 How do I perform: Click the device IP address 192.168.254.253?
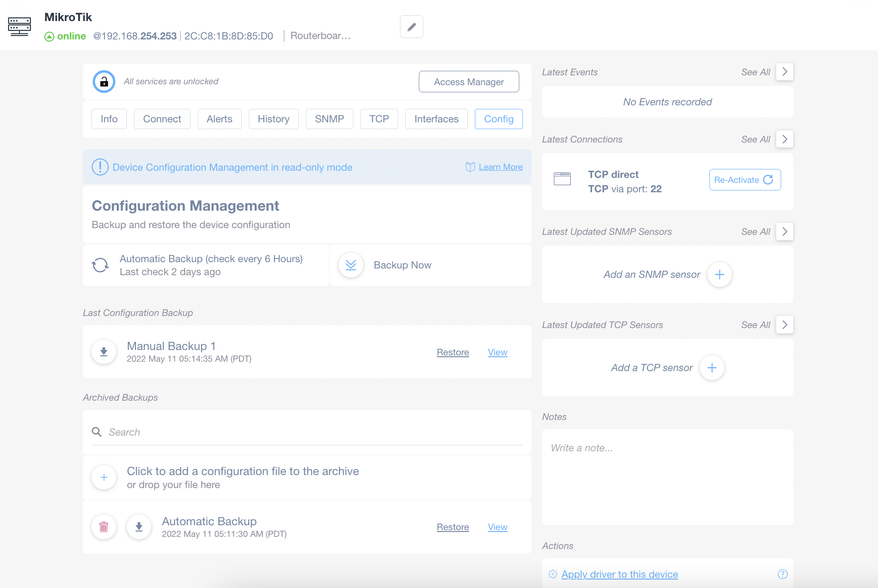click(x=135, y=36)
